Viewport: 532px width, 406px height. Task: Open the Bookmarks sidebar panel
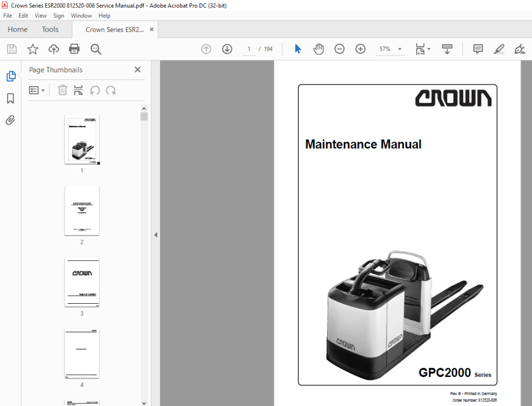[x=10, y=99]
